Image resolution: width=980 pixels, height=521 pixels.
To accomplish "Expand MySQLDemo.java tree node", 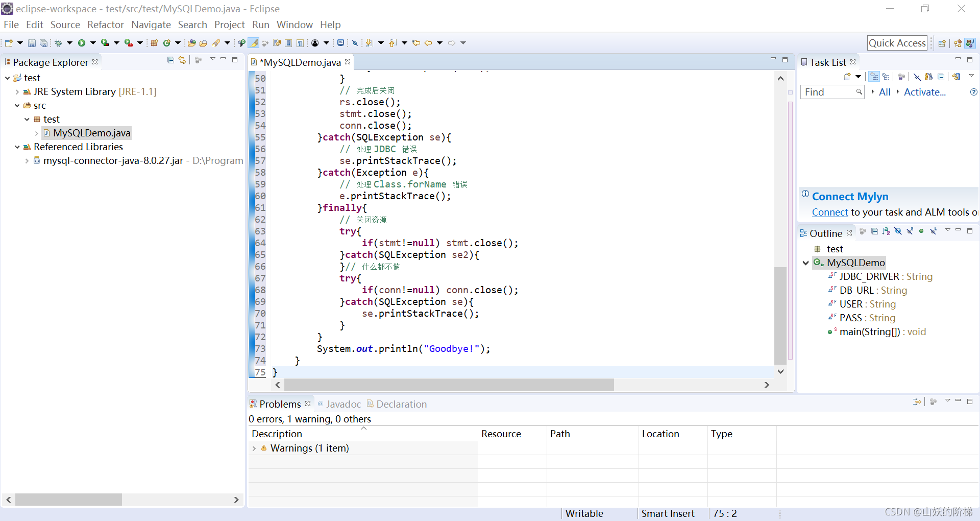I will (x=37, y=133).
